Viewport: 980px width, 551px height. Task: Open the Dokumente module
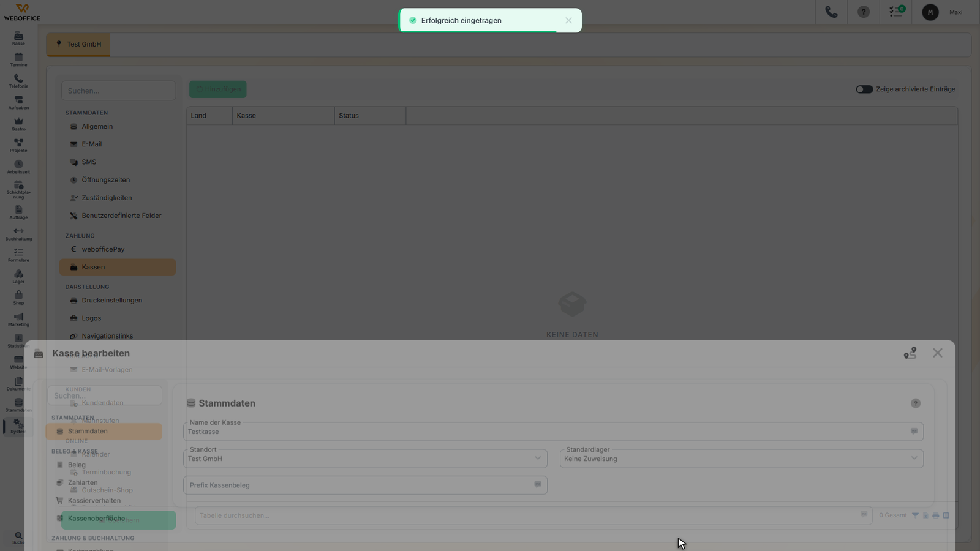[18, 383]
